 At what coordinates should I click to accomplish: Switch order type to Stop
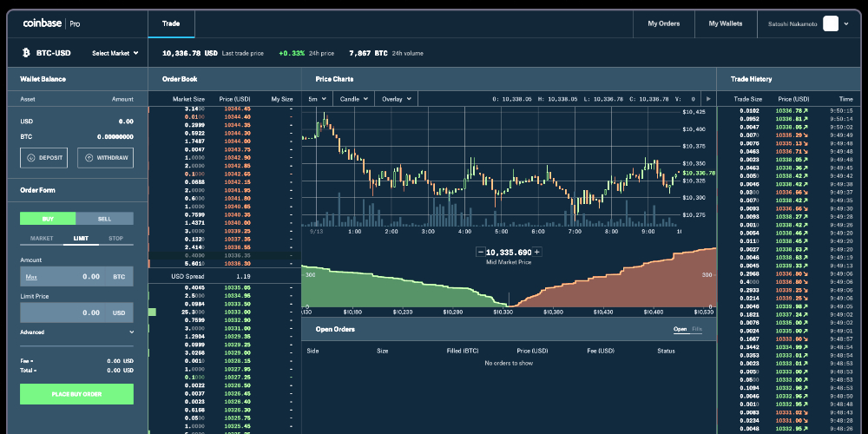tap(115, 239)
